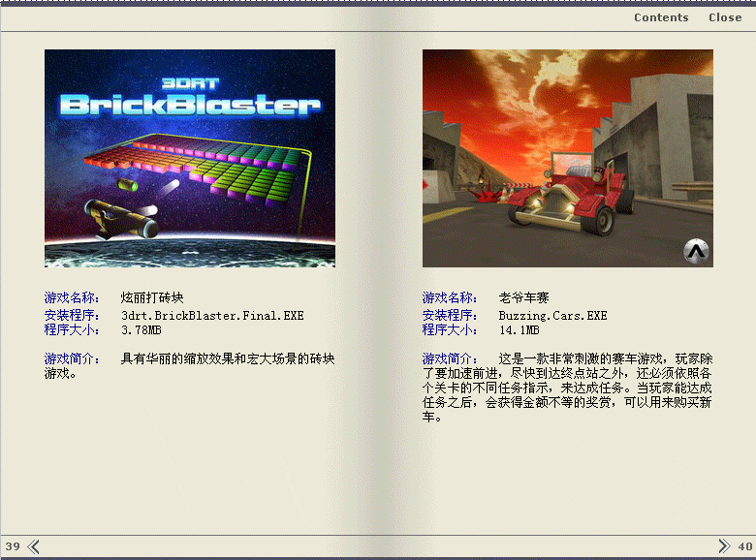Click left page 游戏名称 label

(72, 297)
